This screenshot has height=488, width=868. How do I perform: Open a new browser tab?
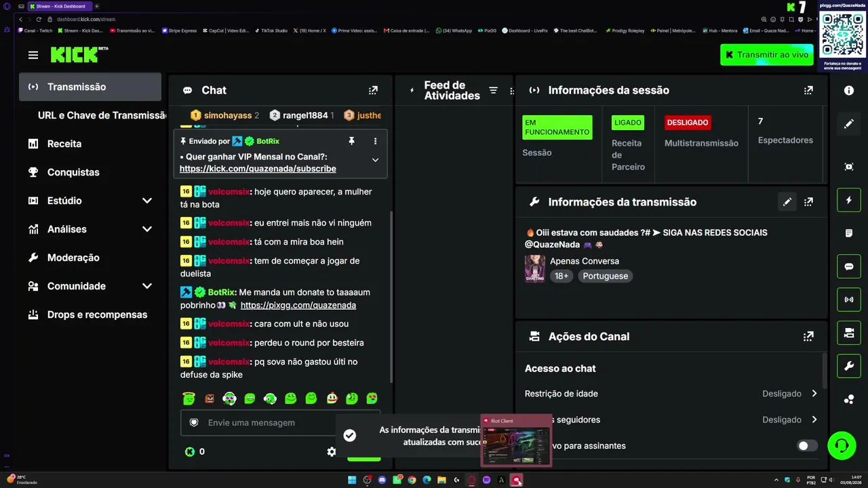(97, 6)
